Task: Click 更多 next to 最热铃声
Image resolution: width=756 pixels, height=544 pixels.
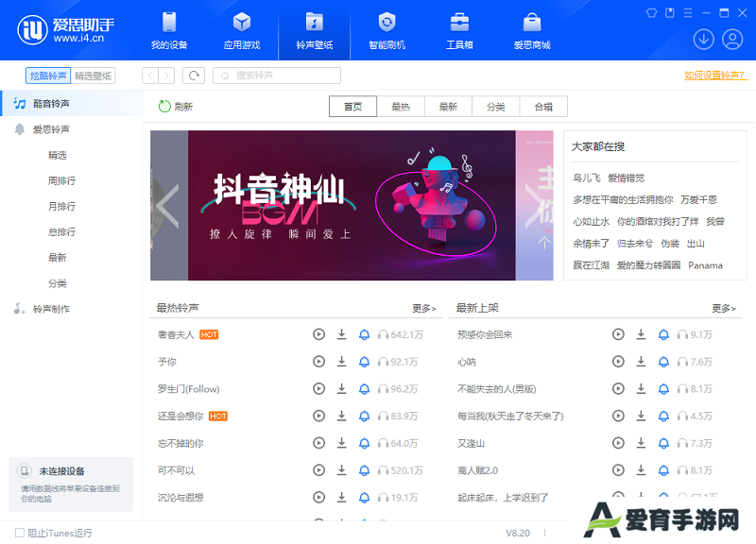Action: click(x=424, y=309)
